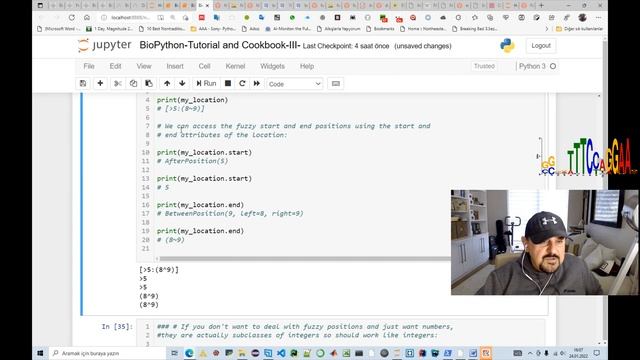Screen dimensions: 640x360
Task: Interrupt the kernel with the stop square
Action: pyautogui.click(x=228, y=83)
